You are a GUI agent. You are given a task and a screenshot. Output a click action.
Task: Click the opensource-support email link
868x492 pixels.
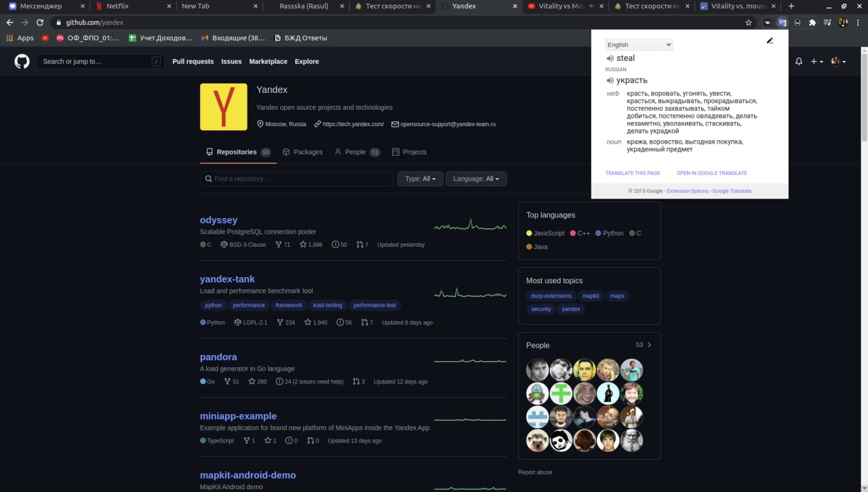pos(443,124)
